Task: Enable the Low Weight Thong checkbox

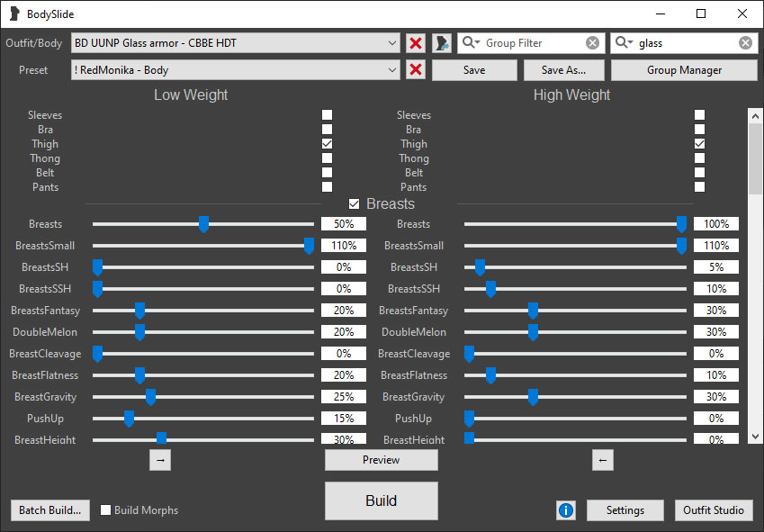Action: 327,158
